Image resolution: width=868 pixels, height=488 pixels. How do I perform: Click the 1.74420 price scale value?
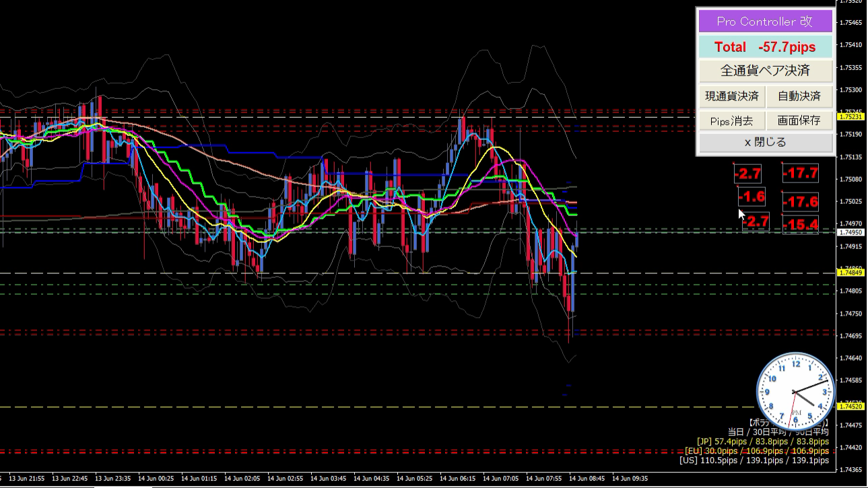[852, 448]
